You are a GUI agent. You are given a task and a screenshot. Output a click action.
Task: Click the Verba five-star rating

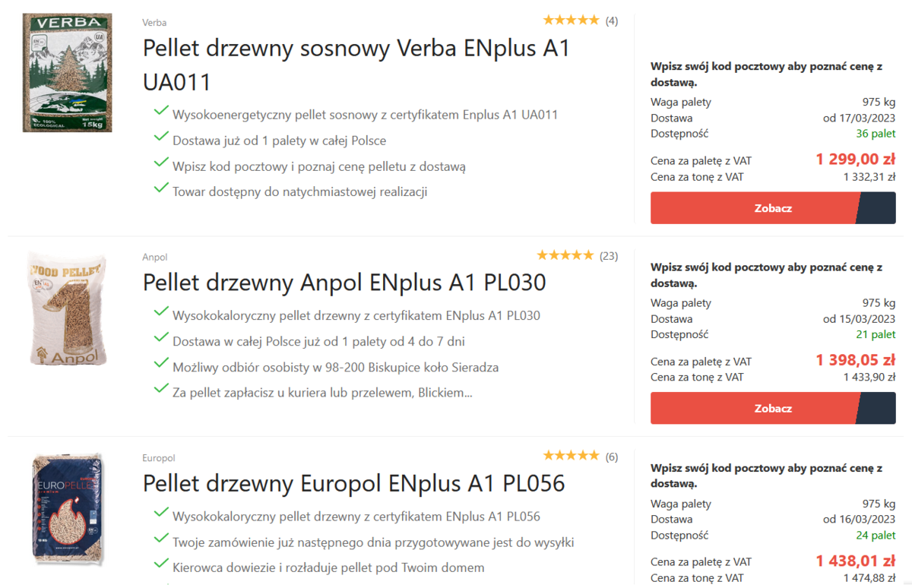click(x=571, y=21)
